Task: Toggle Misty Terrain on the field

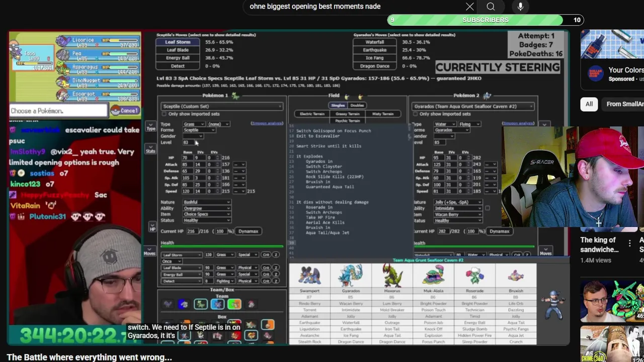Action: (x=383, y=114)
